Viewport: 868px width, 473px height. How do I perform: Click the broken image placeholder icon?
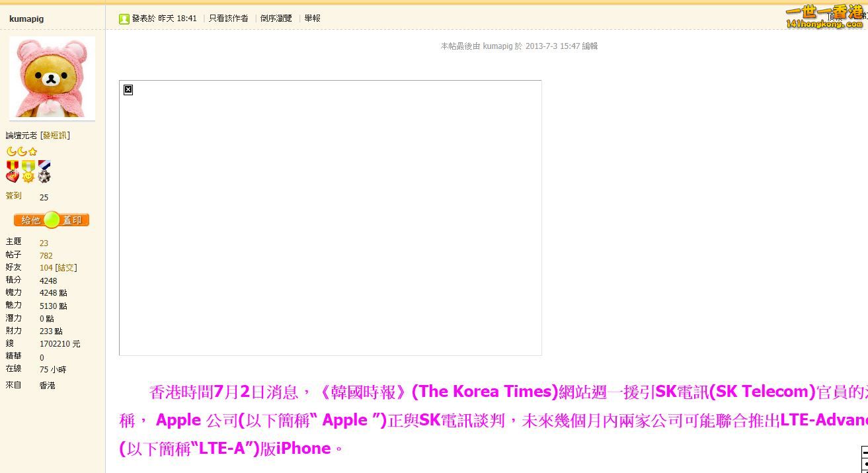click(128, 89)
